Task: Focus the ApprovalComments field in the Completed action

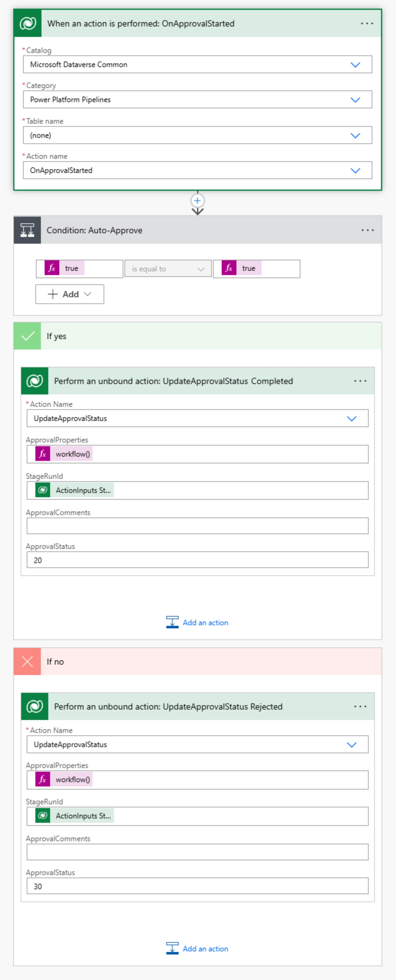Action: [x=197, y=526]
